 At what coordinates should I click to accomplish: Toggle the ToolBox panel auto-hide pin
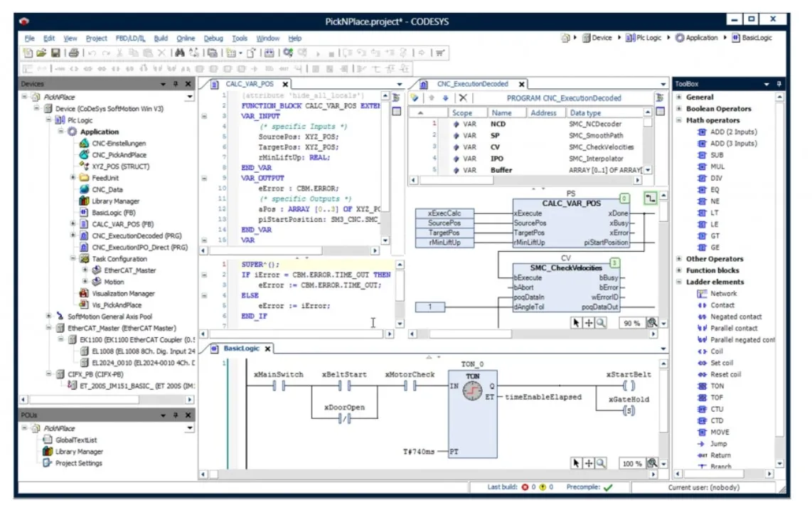780,84
